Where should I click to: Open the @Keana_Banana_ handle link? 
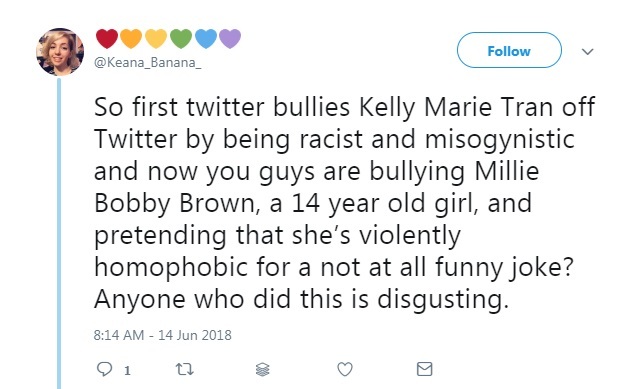pyautogui.click(x=148, y=63)
